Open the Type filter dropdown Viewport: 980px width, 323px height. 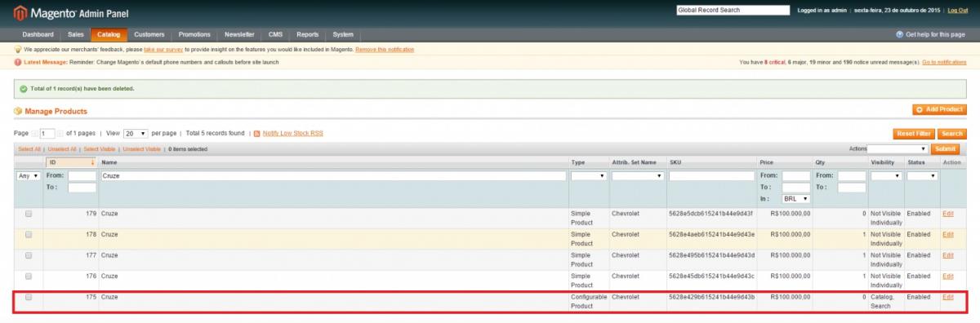(x=588, y=175)
